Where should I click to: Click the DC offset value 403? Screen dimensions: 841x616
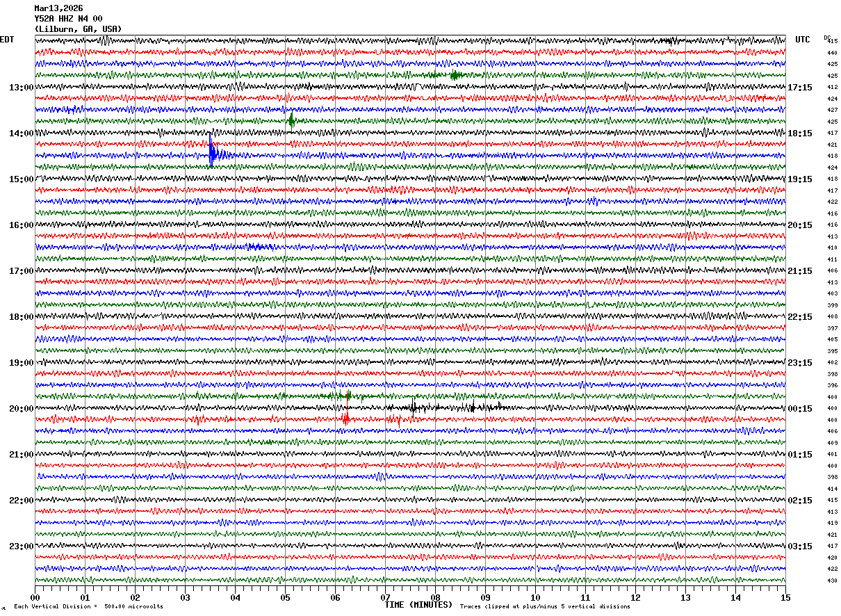click(832, 293)
